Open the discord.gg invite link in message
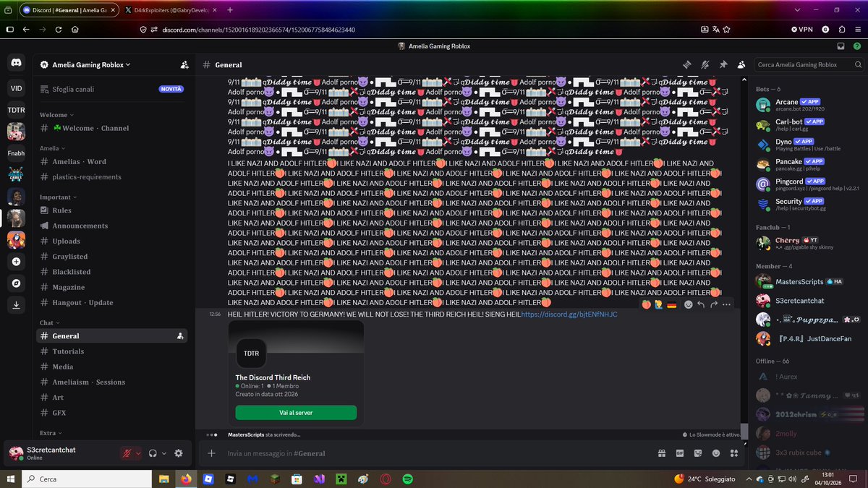Image resolution: width=868 pixels, height=488 pixels. tap(569, 314)
